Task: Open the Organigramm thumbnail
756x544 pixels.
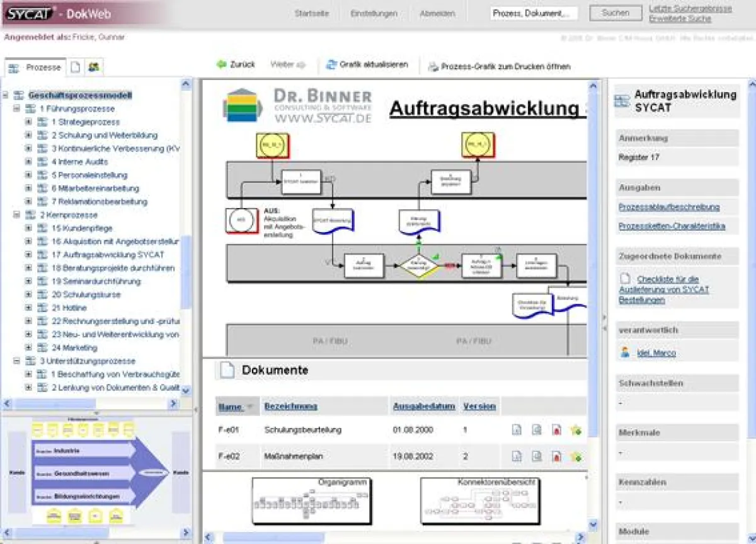Action: [x=311, y=501]
